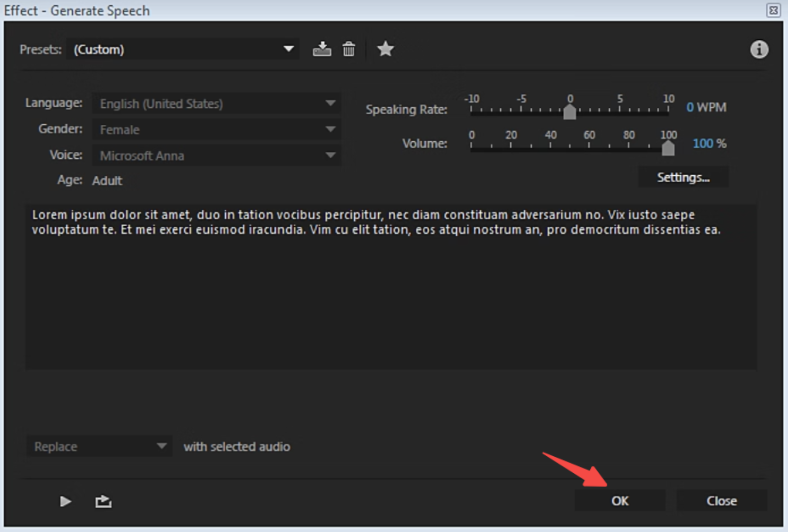This screenshot has width=788, height=532.
Task: Open the info panel for Generate Speech
Action: pyautogui.click(x=760, y=49)
